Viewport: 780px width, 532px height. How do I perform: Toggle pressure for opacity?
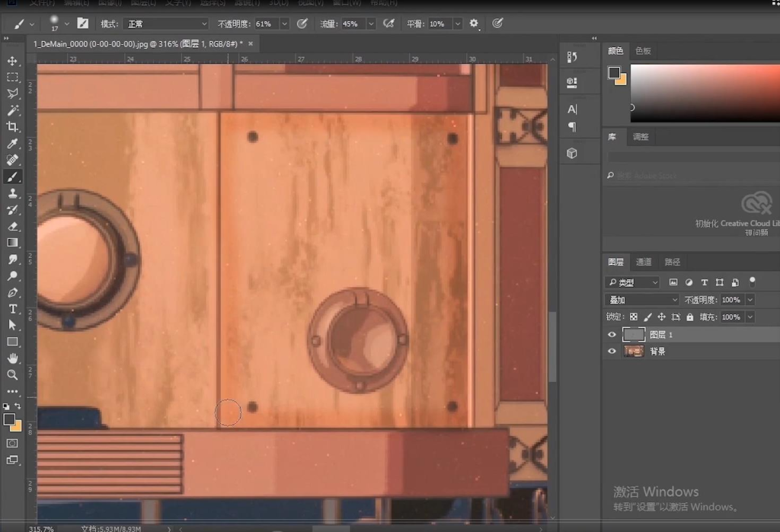302,24
